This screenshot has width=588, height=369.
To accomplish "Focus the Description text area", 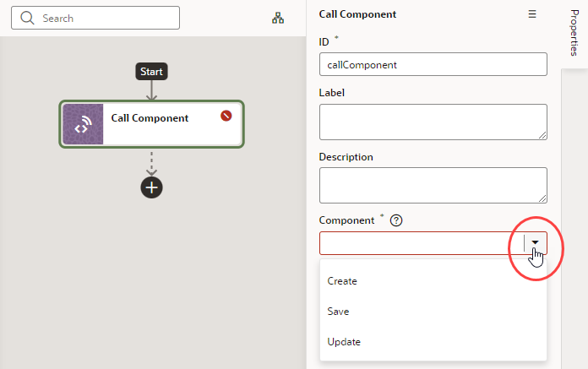I will point(433,186).
